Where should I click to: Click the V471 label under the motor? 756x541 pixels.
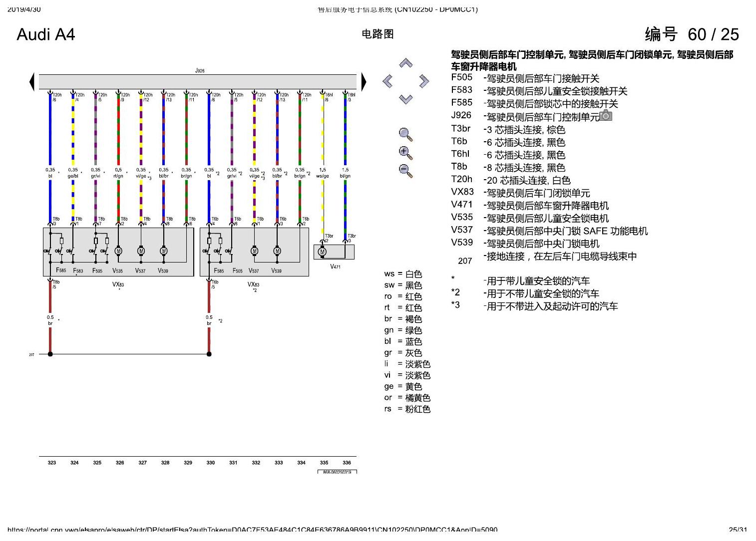click(x=336, y=267)
